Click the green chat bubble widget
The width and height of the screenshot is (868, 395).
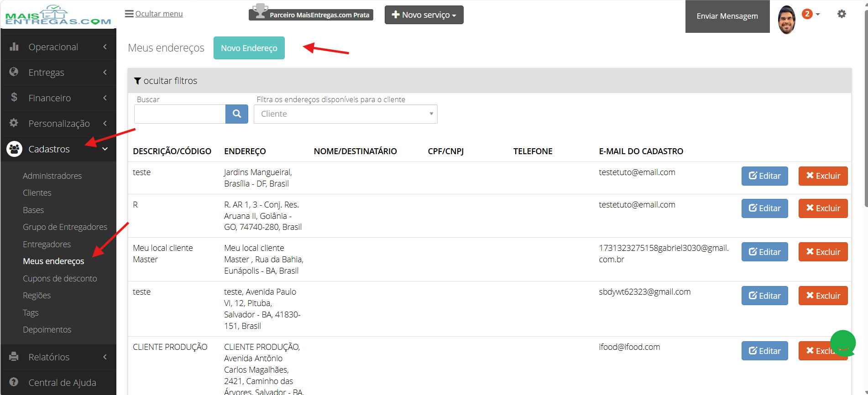click(842, 343)
